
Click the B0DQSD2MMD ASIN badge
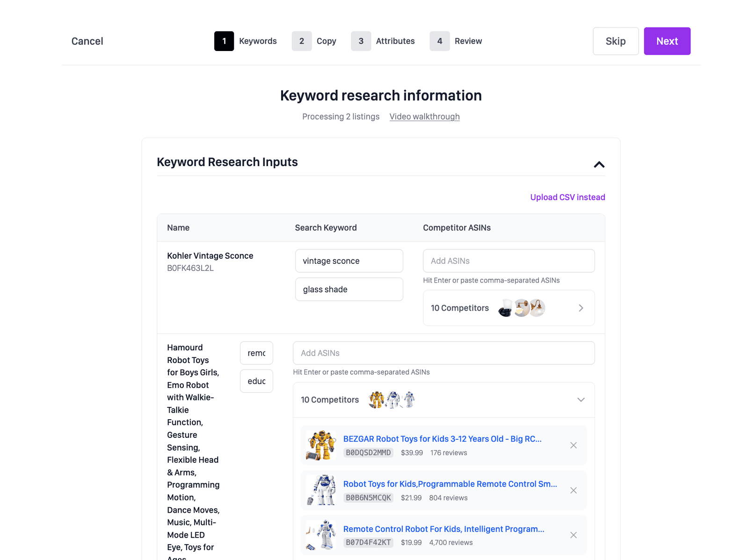pyautogui.click(x=368, y=453)
